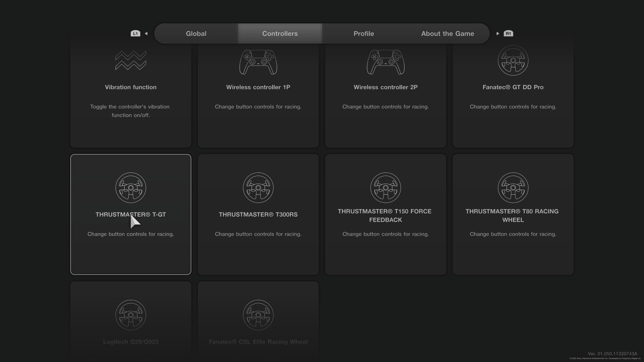
Task: Select the Controllers tab
Action: click(x=280, y=33)
